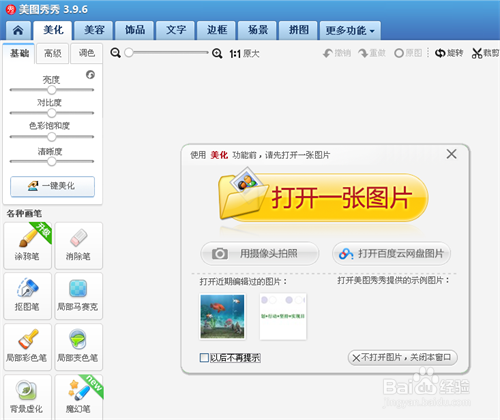The image size is (500, 420).
Task: Check the 以后不再提示 checkbox
Action: [x=204, y=358]
